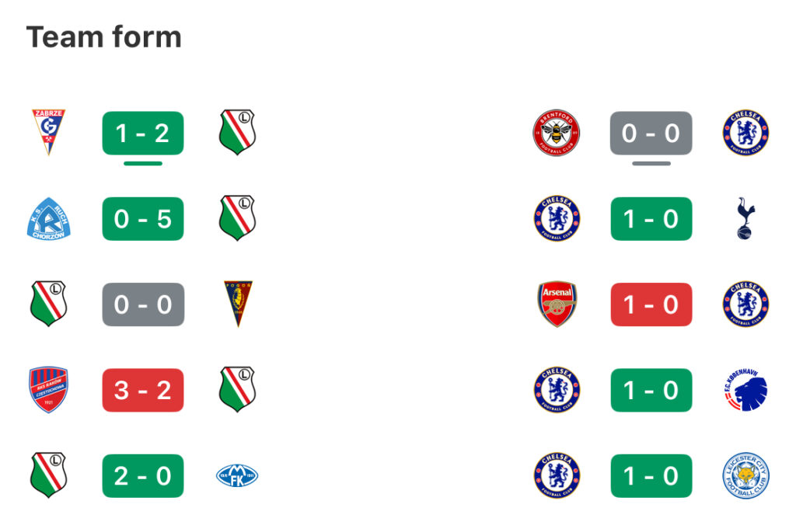The height and width of the screenshot is (532, 796).
Task: Open the Ruch Chorzów team logo
Action: click(49, 218)
